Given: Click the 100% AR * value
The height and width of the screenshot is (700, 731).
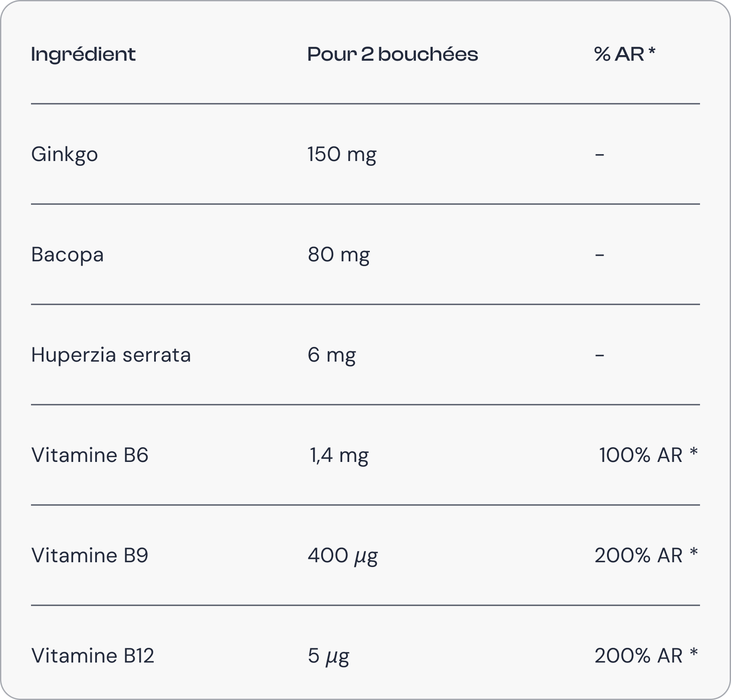Looking at the screenshot, I should pyautogui.click(x=648, y=455).
